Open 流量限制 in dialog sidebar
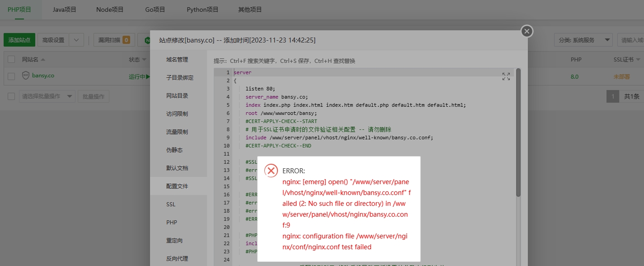 tap(177, 132)
